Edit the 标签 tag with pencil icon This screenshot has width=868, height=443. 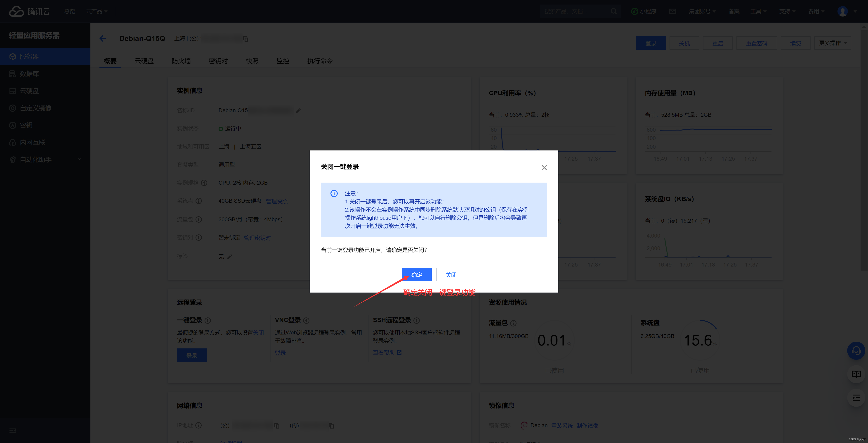click(x=229, y=257)
